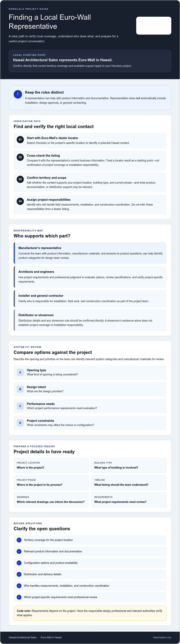180x644 pixels.
Task: Click the Timeline detail card
Action: pyautogui.click(x=129, y=483)
